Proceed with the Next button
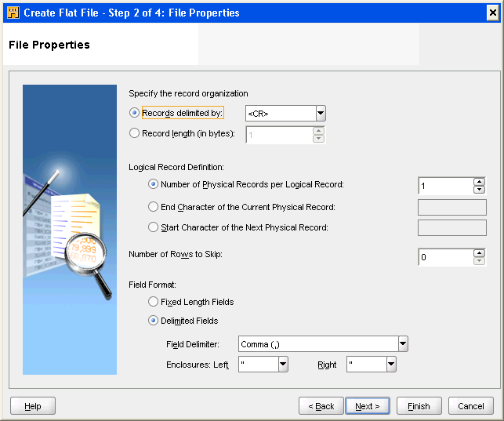The height and width of the screenshot is (421, 504). click(368, 406)
